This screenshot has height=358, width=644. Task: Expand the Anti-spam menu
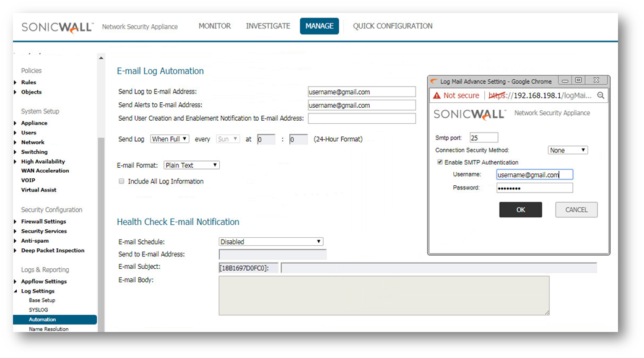pos(35,241)
